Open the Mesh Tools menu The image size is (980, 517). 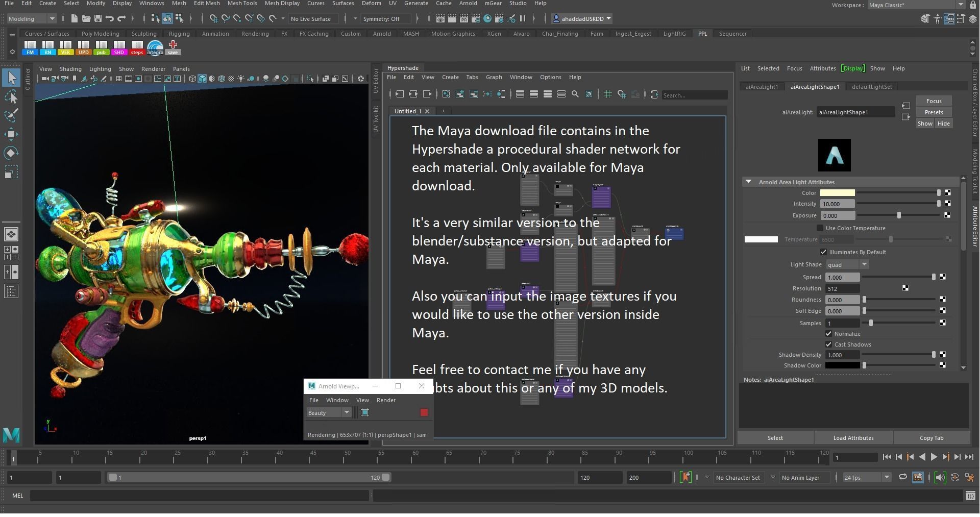242,4
